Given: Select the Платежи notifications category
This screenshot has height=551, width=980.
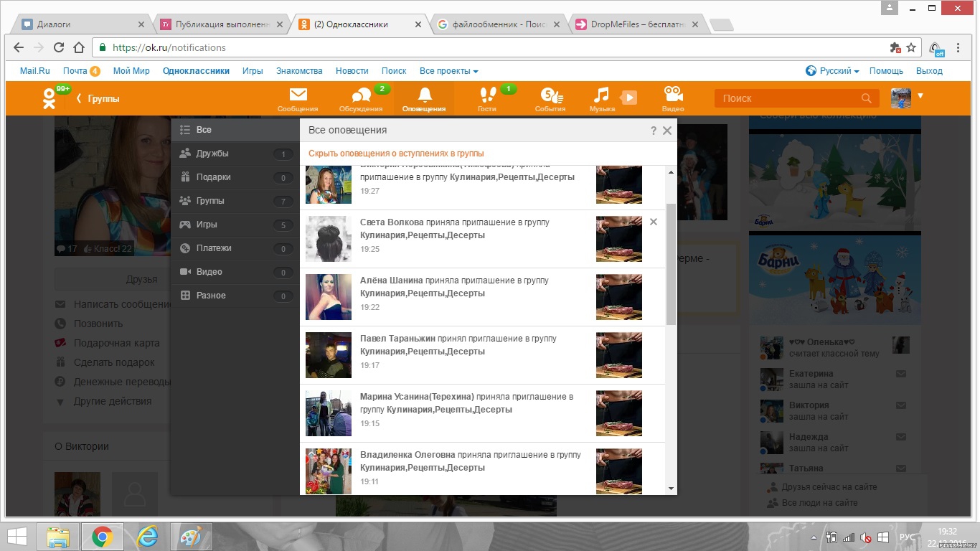Looking at the screenshot, I should click(x=235, y=248).
